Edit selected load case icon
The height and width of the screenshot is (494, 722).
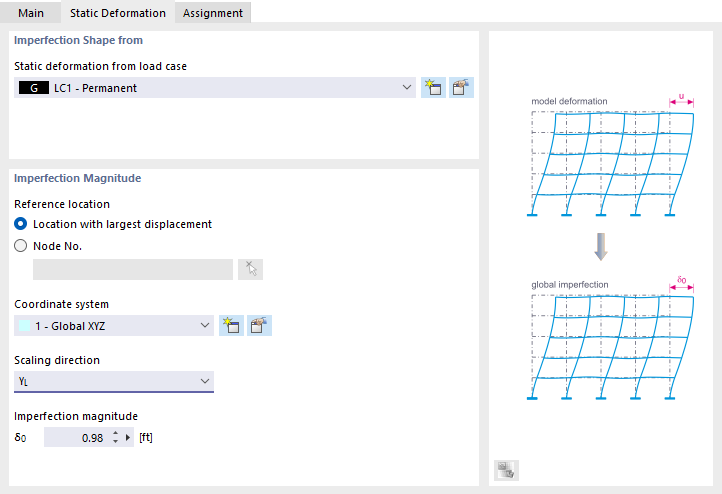pos(460,87)
